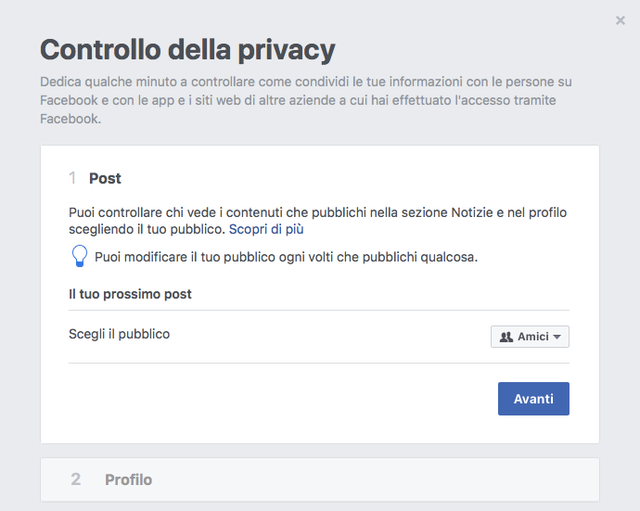Click the Post description paragraph text
The height and width of the screenshot is (511, 640).
coord(318,221)
